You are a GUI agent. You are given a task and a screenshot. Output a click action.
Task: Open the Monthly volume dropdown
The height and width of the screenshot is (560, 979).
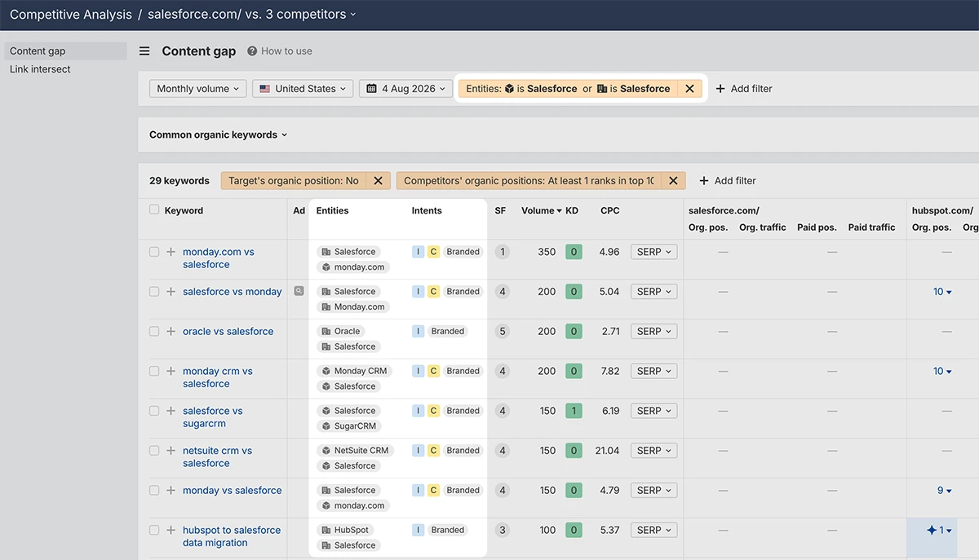coord(197,89)
